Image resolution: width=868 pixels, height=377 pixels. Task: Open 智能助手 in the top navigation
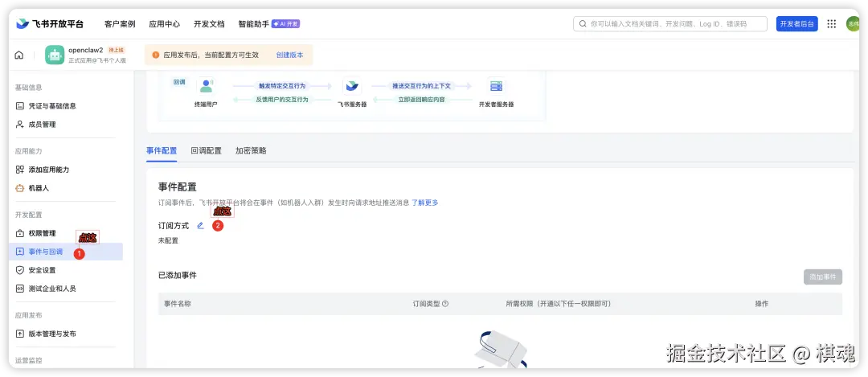click(x=253, y=24)
